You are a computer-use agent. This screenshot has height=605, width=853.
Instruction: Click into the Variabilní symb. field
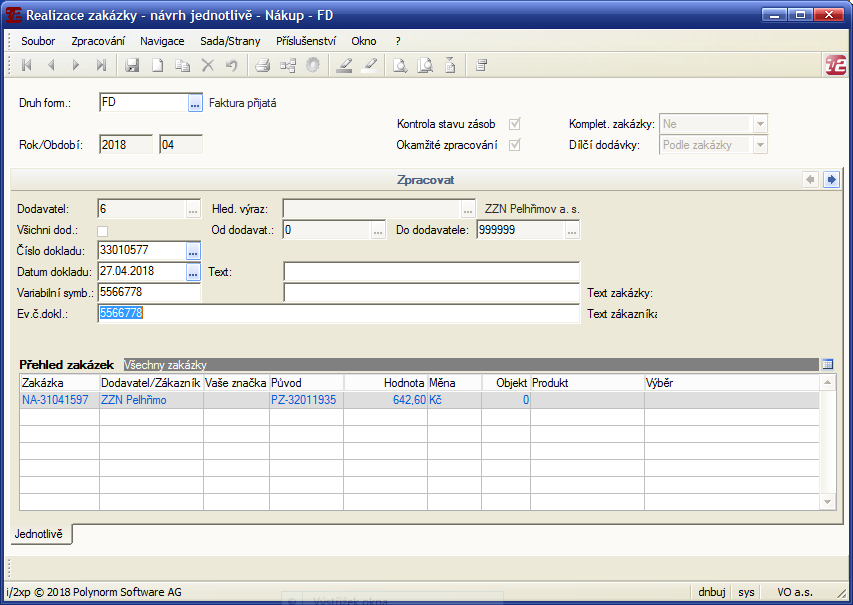coord(149,292)
